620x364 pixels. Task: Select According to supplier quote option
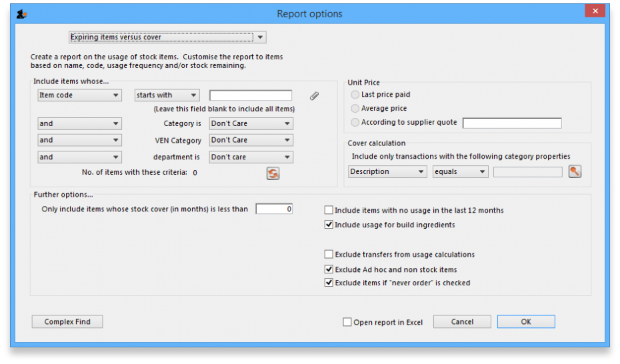coord(355,122)
